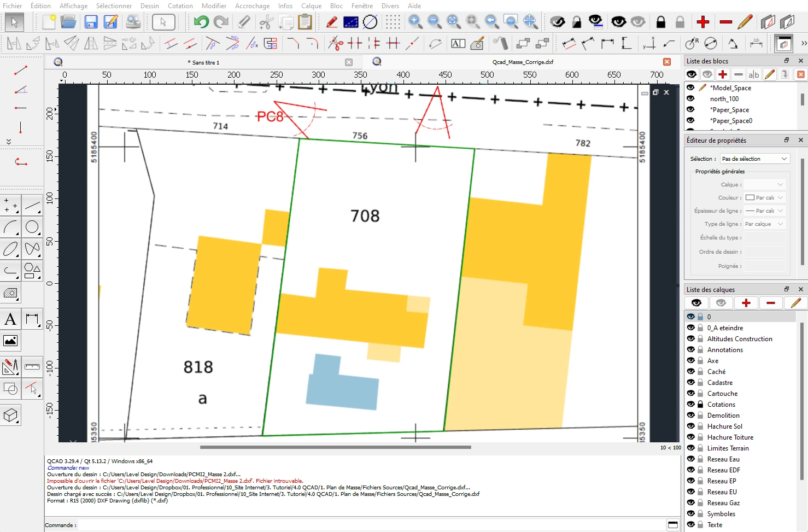Hide the Reseau Gaz layer
The height and width of the screenshot is (532, 808).
click(x=691, y=502)
